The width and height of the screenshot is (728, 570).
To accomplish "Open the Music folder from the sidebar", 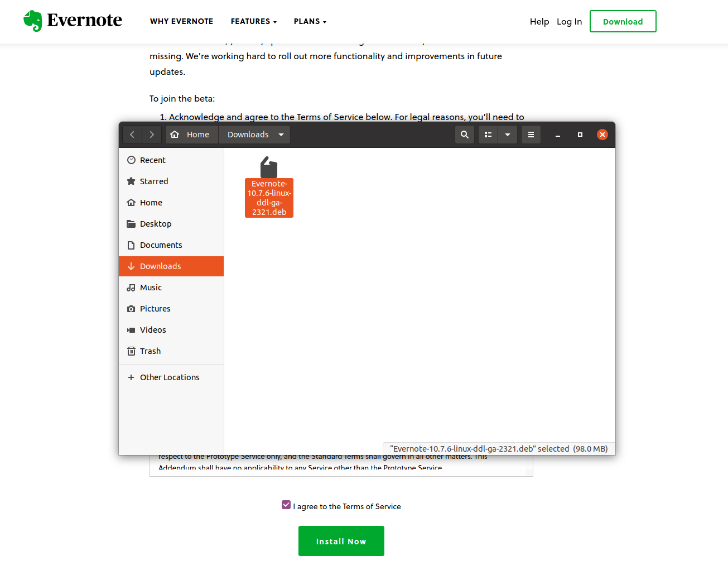I will click(x=150, y=287).
